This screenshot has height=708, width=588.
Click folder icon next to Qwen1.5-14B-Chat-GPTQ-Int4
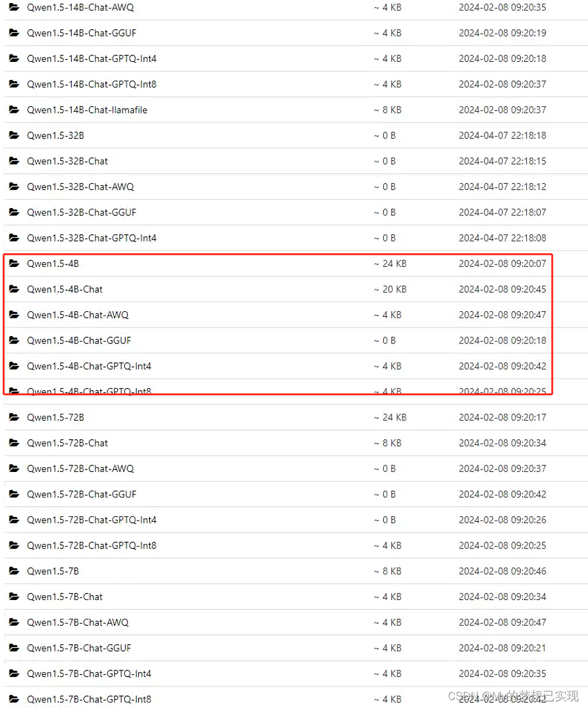[14, 59]
